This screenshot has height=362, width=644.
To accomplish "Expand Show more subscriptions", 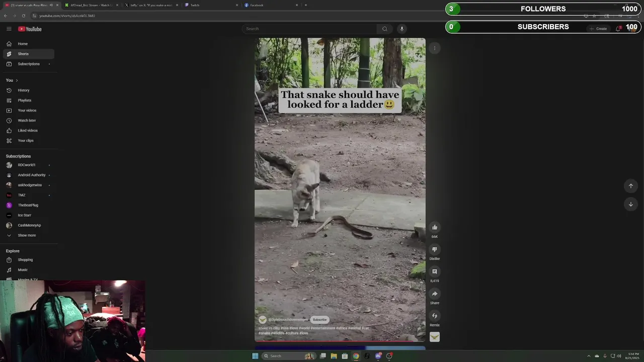I will click(x=29, y=235).
